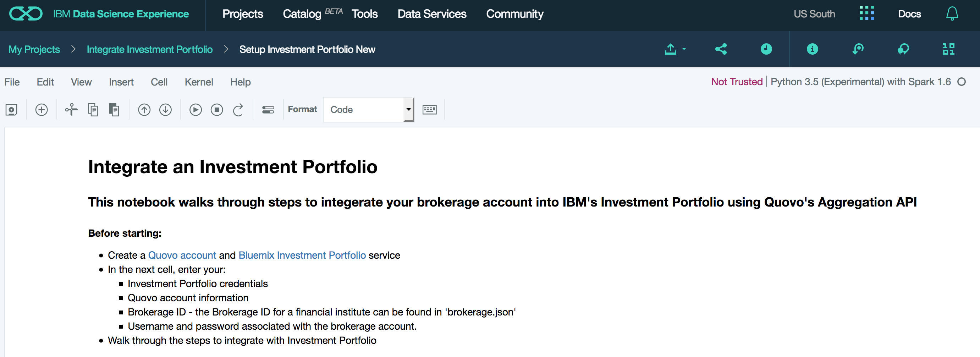Click 'Walk through the steps' bullet
The height and width of the screenshot is (357, 980).
pos(242,340)
